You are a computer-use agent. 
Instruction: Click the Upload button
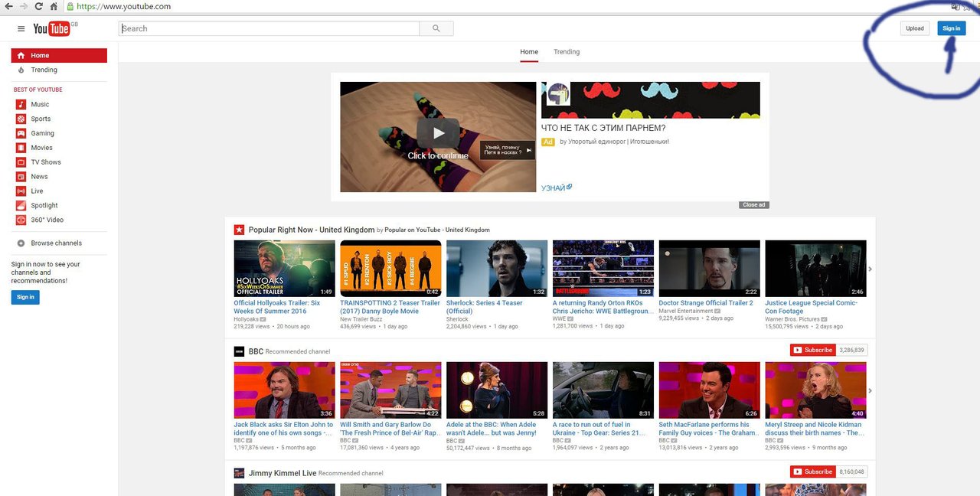pos(915,28)
